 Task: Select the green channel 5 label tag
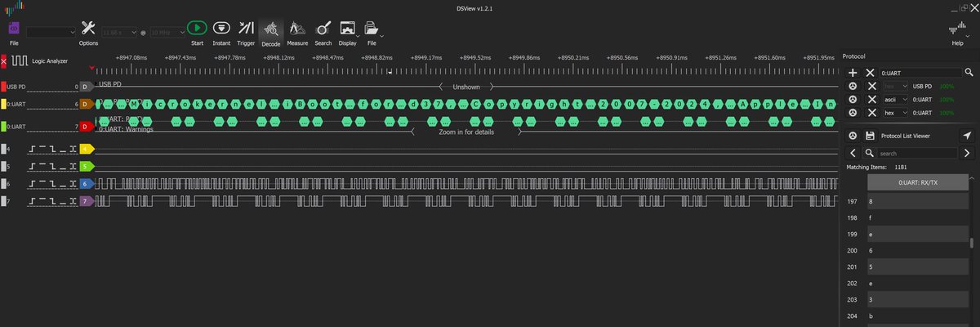click(87, 166)
